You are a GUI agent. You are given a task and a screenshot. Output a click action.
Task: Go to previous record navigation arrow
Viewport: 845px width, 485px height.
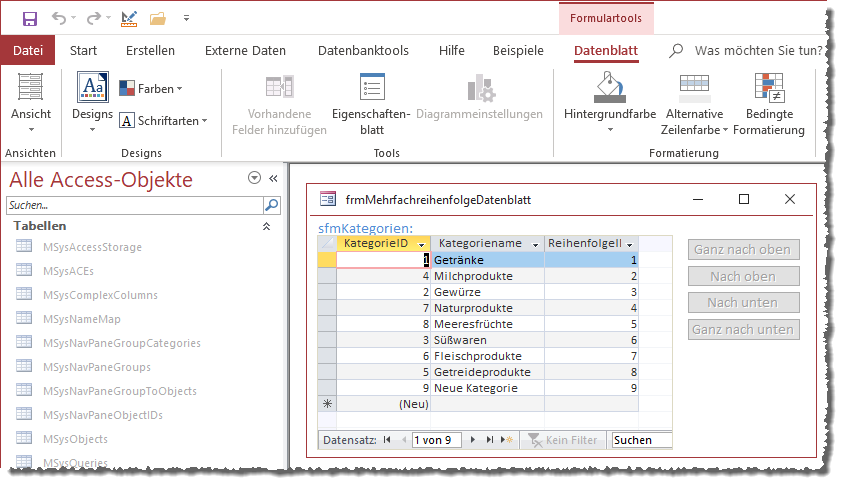(404, 440)
